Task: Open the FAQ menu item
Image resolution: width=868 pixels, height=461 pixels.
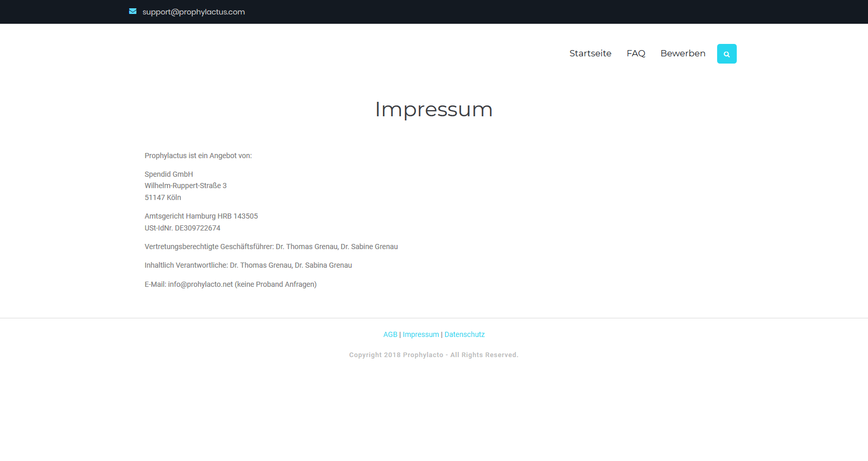Action: pyautogui.click(x=636, y=53)
